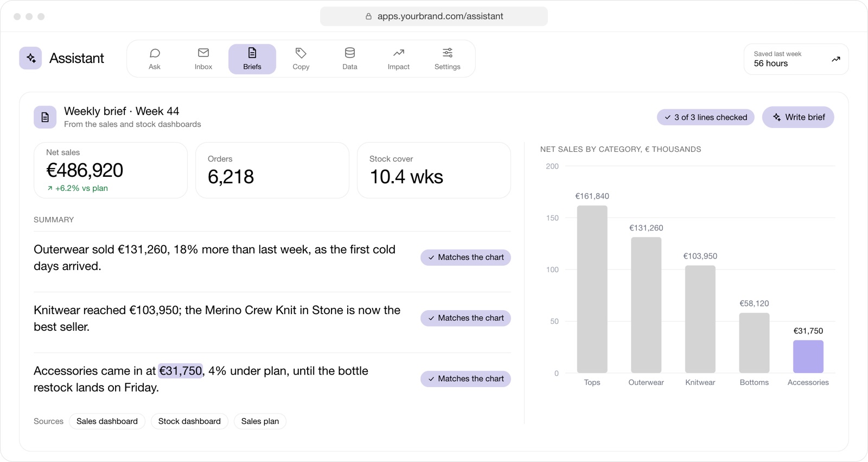Click the Knitwear bar in the chart

[700, 319]
